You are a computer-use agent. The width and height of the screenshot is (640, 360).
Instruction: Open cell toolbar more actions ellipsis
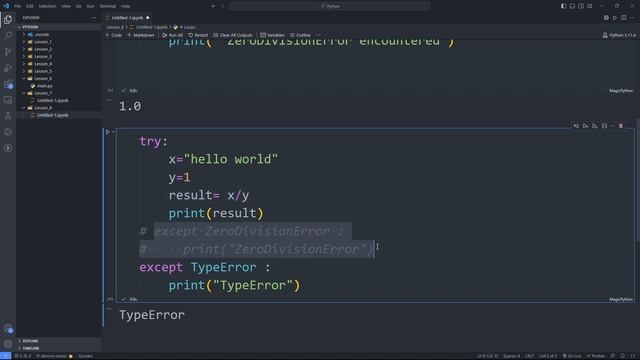612,126
